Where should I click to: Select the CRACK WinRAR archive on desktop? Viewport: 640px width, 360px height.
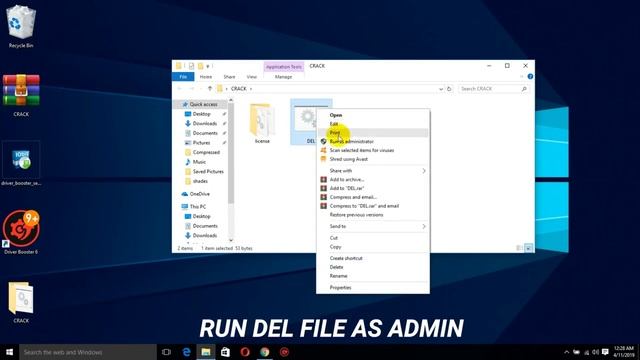[x=21, y=96]
